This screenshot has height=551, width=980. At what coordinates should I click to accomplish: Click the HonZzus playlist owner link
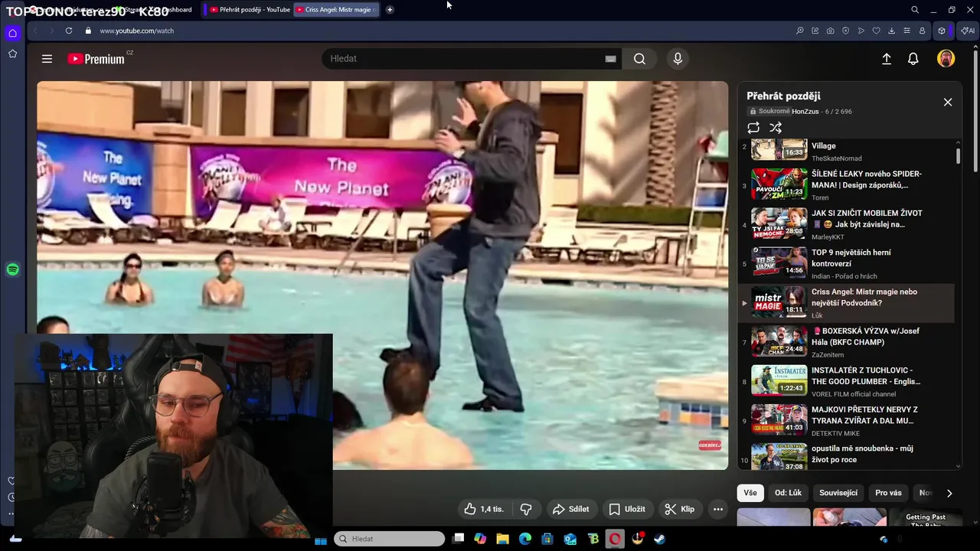[x=805, y=112]
